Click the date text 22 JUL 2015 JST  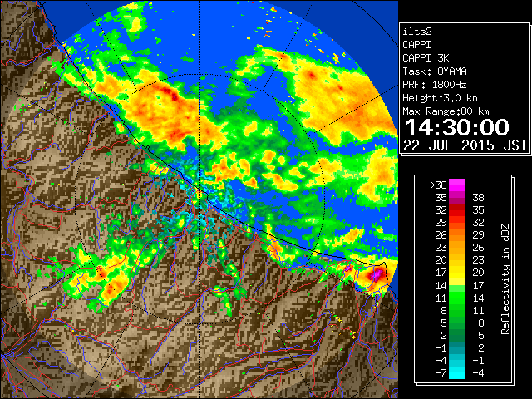click(465, 145)
